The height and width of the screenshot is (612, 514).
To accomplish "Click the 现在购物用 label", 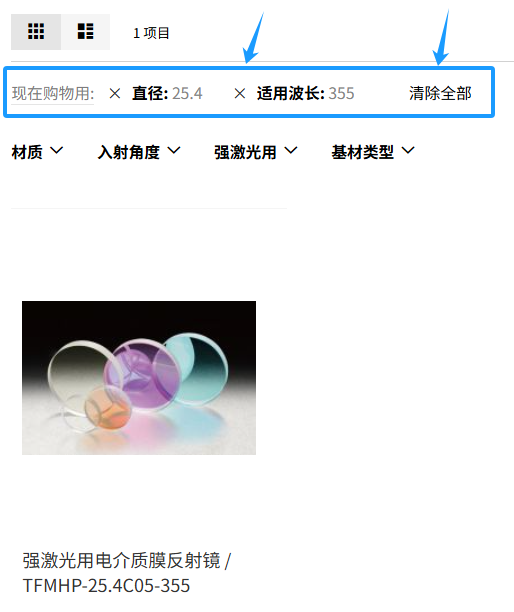I will click(53, 94).
